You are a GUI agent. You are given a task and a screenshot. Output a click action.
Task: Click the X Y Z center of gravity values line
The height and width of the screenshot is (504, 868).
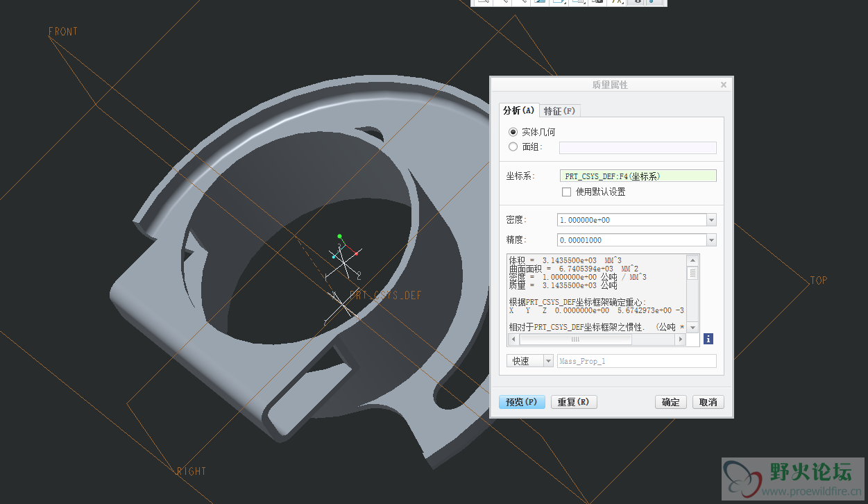click(597, 311)
